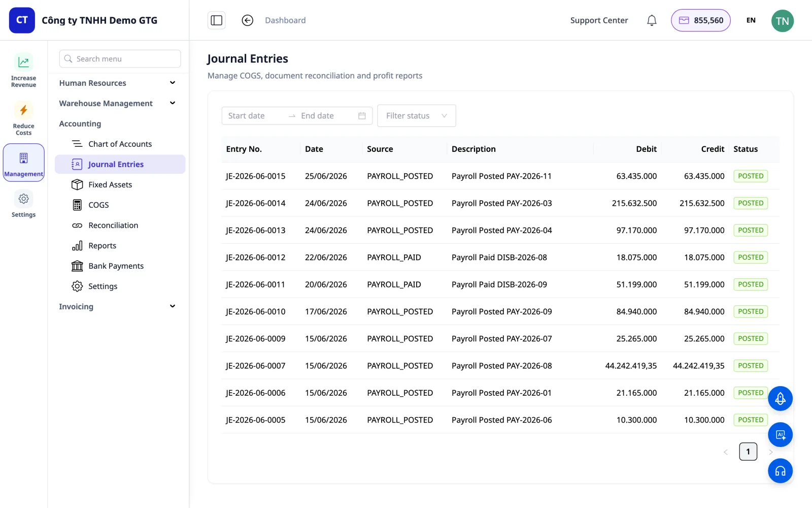Image resolution: width=812 pixels, height=508 pixels.
Task: Open accounting Settings submenu item
Action: point(120,286)
